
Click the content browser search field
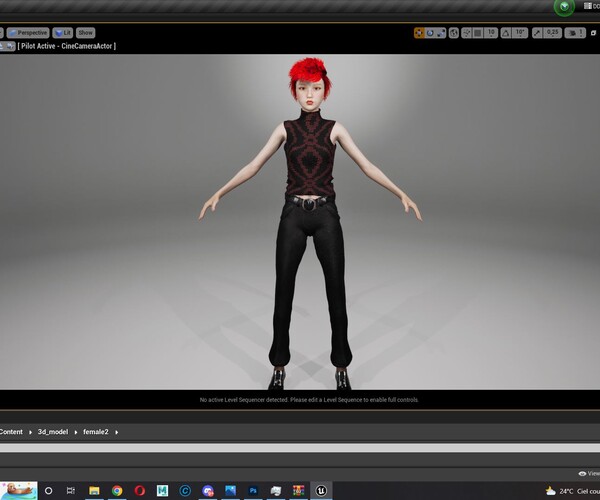(x=300, y=448)
